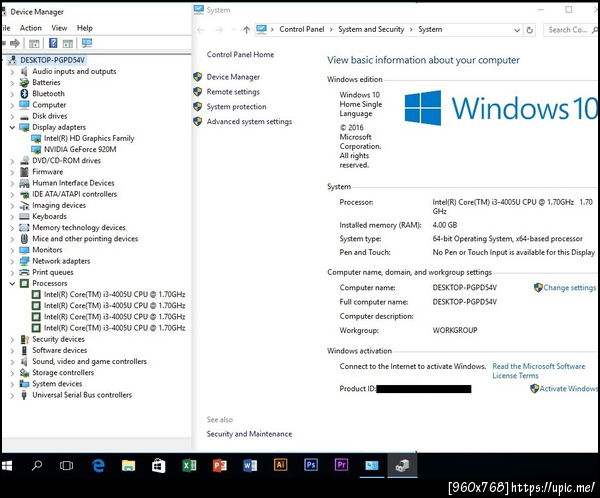Select the Print queues category

(x=53, y=273)
